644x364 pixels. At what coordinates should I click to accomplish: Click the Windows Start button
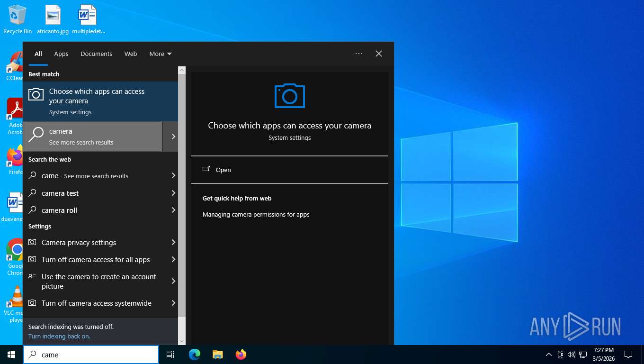point(11,355)
